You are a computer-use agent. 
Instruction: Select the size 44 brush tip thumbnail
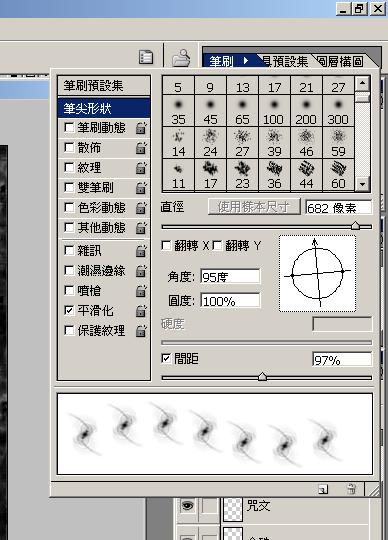[x=306, y=175]
